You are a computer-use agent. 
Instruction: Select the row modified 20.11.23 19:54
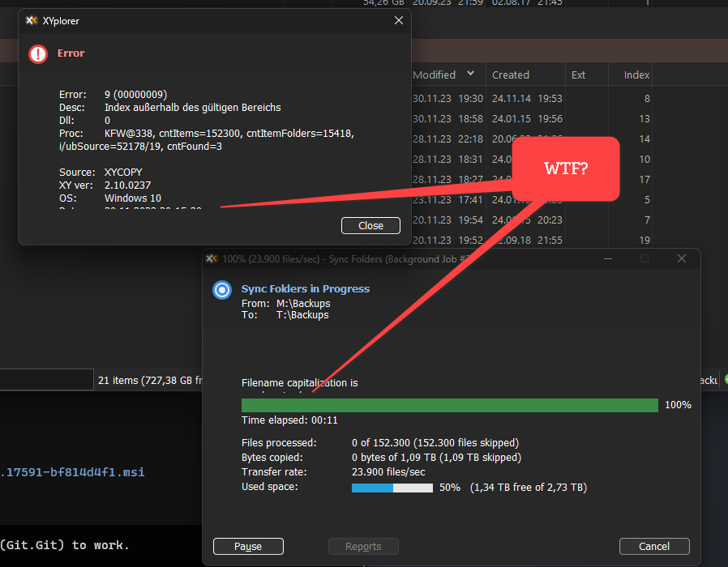pos(448,220)
